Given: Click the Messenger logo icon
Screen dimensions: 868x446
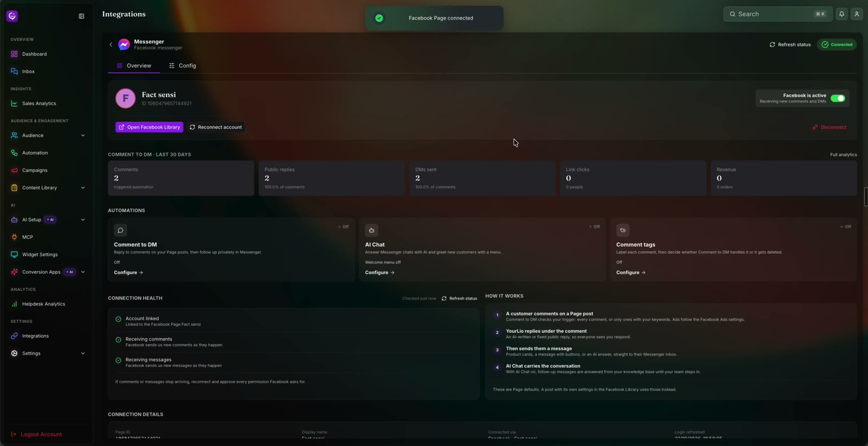Looking at the screenshot, I should [124, 44].
